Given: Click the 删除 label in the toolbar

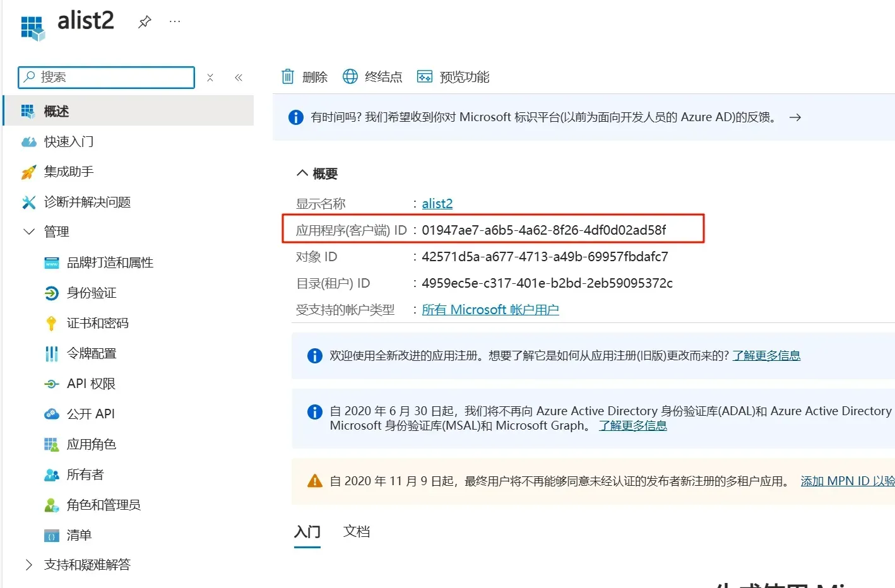Looking at the screenshot, I should click(315, 77).
